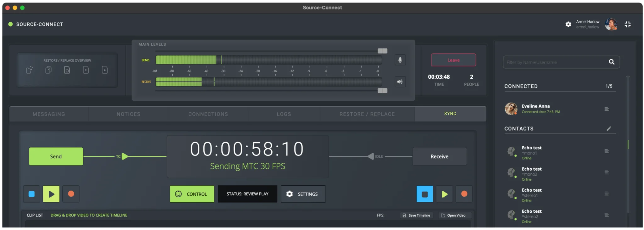Screen dimensions: 644x230
Task: Click the avatar of Echo test *mono1
Action: coord(511,151)
